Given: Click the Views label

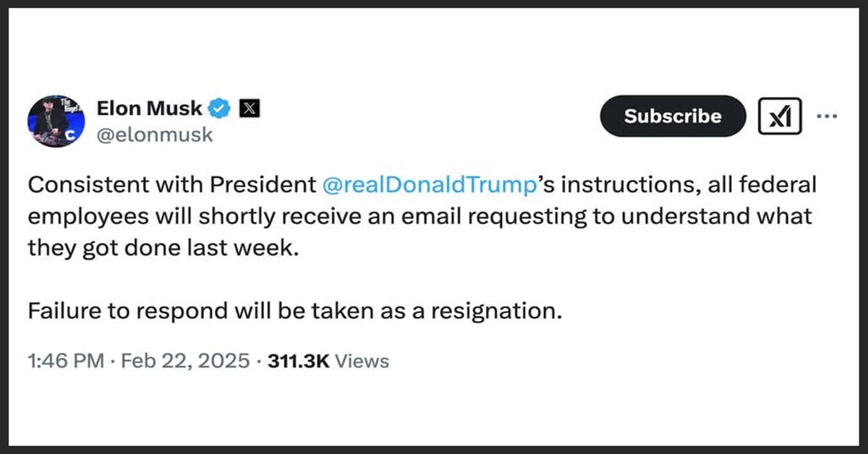Looking at the screenshot, I should (x=363, y=361).
